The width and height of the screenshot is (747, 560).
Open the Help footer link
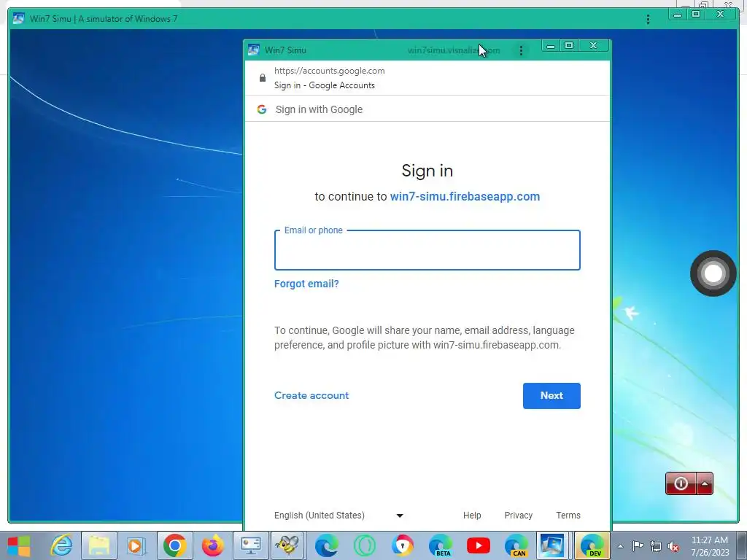coord(472,516)
